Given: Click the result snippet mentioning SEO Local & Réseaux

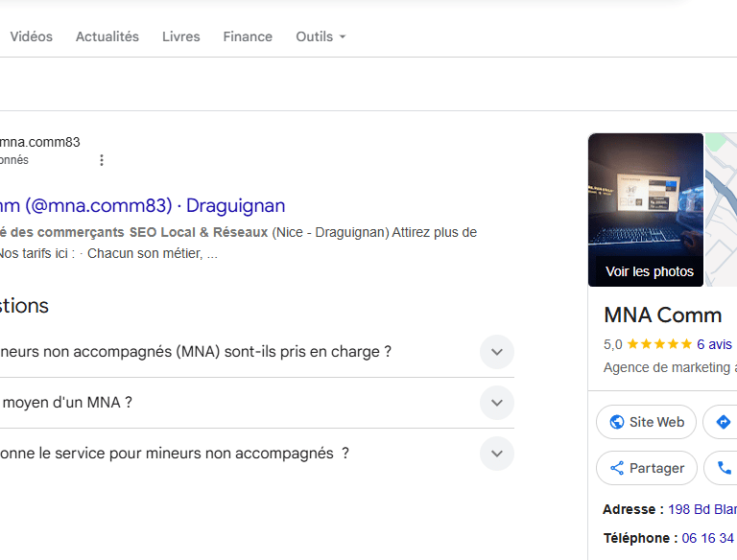Looking at the screenshot, I should [x=238, y=243].
